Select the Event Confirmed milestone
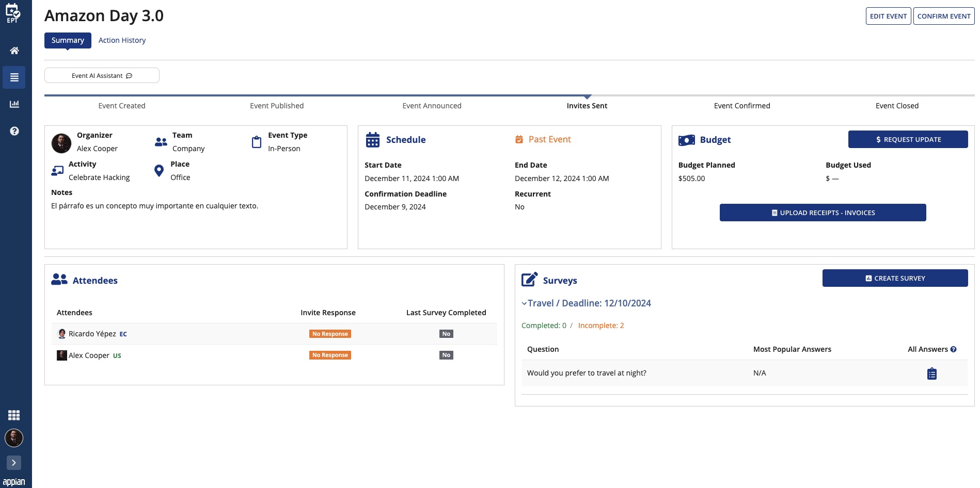 pos(742,106)
